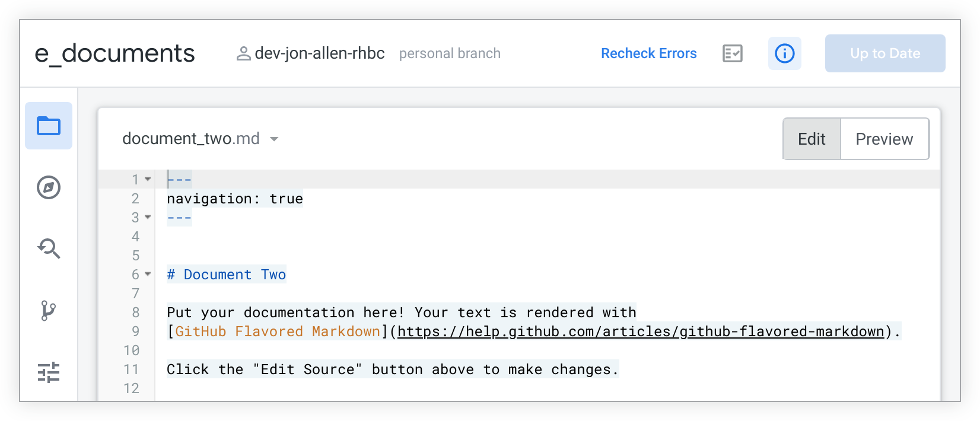The height and width of the screenshot is (421, 980).
Task: Collapse the Document Two heading on line 6
Action: pyautogui.click(x=148, y=274)
